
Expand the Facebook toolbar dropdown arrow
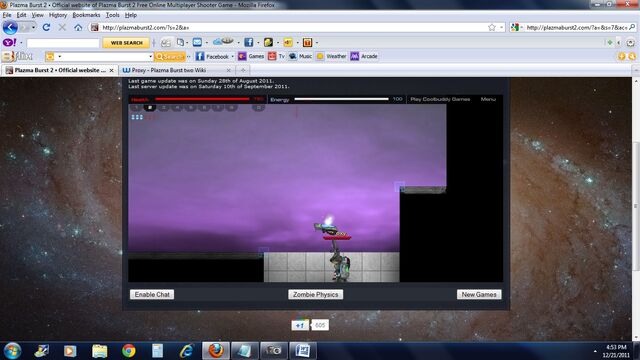pos(233,56)
